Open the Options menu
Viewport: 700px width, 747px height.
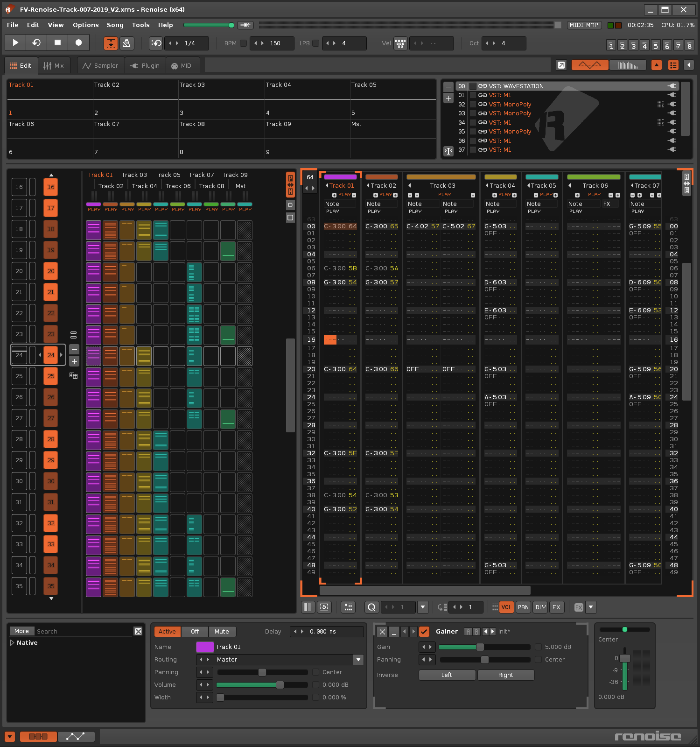point(86,25)
